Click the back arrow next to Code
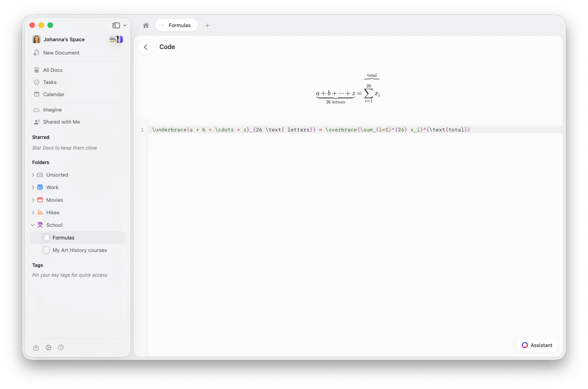This screenshot has width=588, height=389. point(146,47)
